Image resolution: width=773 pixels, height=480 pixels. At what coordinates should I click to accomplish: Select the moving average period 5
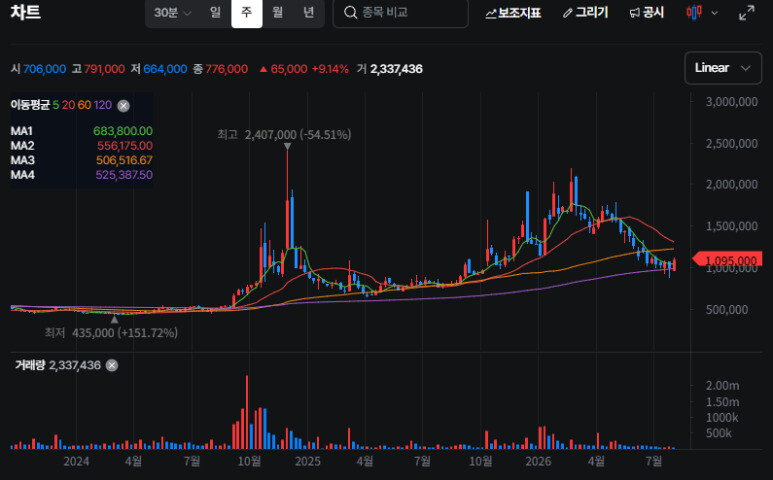click(x=56, y=105)
